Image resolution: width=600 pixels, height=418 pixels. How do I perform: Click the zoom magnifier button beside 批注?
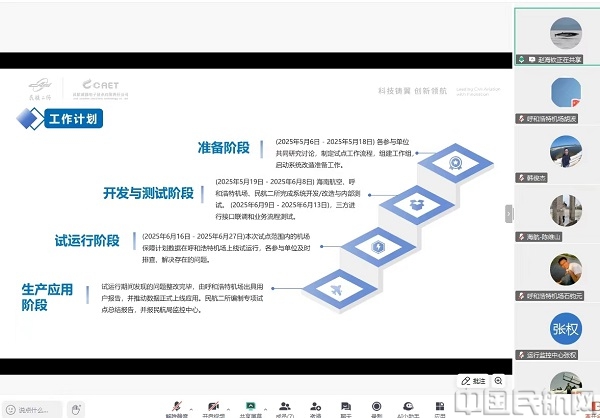coord(498,381)
